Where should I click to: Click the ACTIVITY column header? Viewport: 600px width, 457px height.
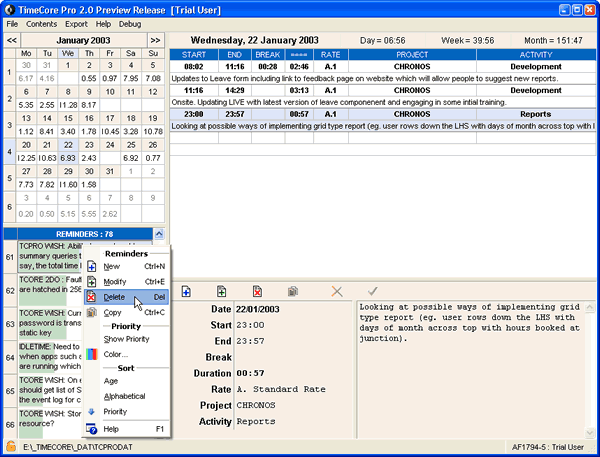(536, 55)
